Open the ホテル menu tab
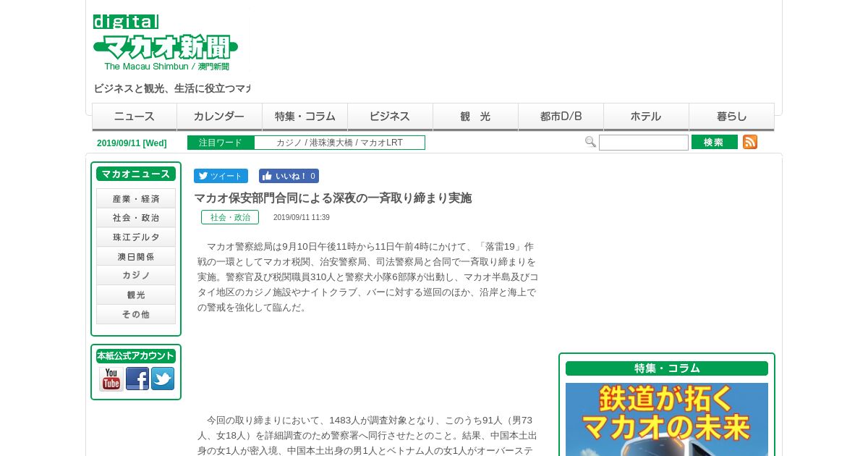 click(647, 117)
